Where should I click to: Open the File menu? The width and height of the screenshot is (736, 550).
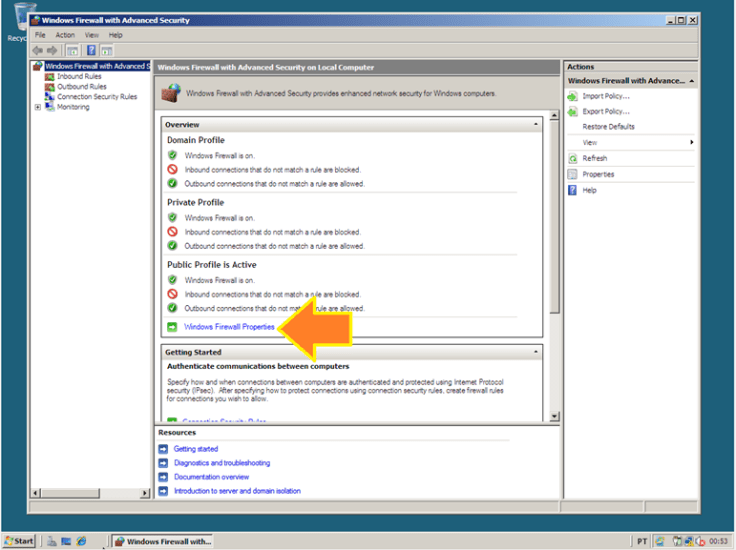tap(40, 35)
